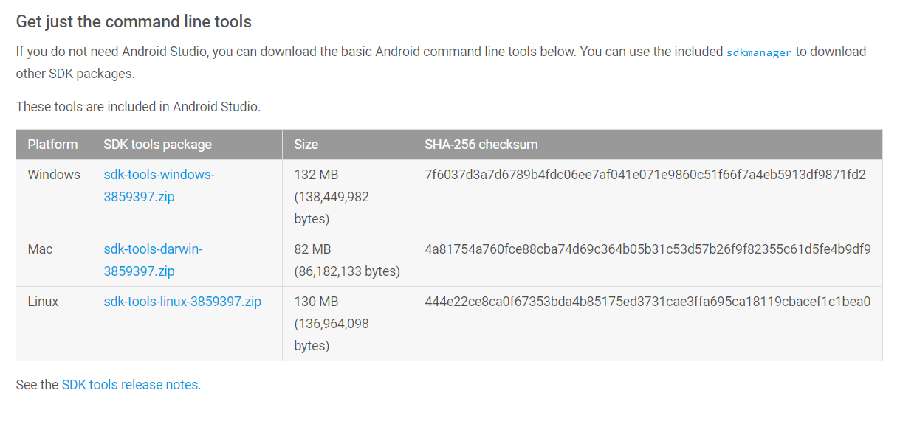Image resolution: width=900 pixels, height=424 pixels.
Task: Click the 132 MB size cell
Action: pyautogui.click(x=332, y=197)
